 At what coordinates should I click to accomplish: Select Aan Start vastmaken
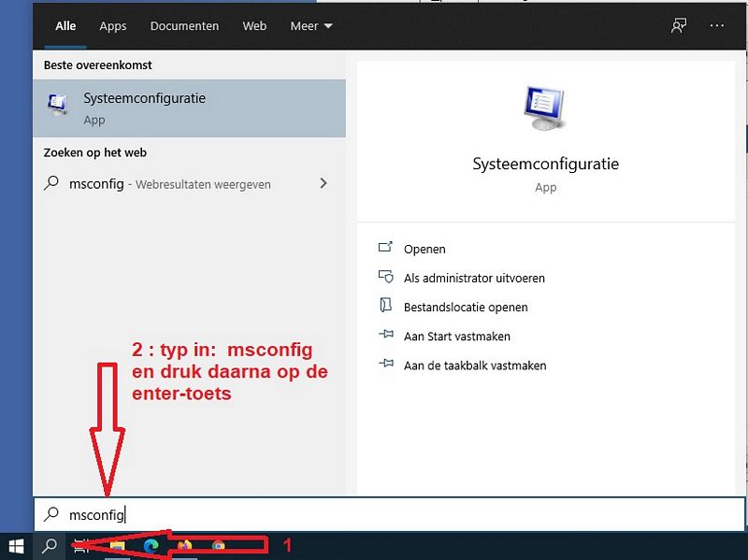[x=457, y=337]
